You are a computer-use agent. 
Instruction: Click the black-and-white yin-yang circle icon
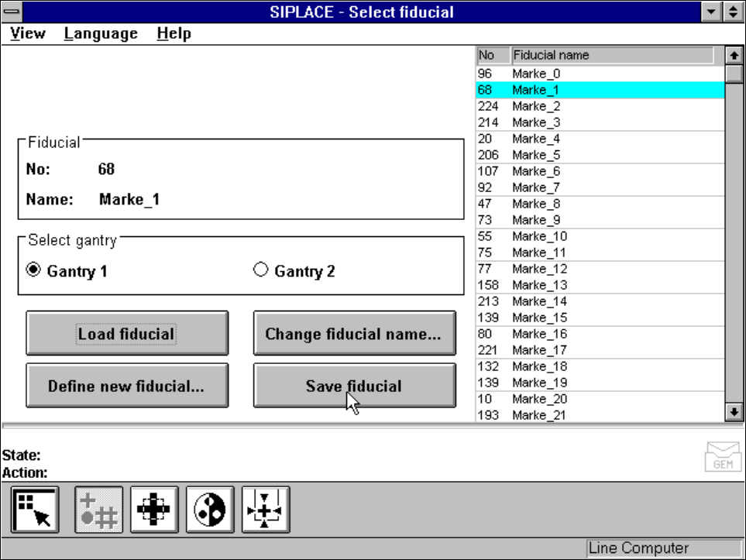(210, 510)
